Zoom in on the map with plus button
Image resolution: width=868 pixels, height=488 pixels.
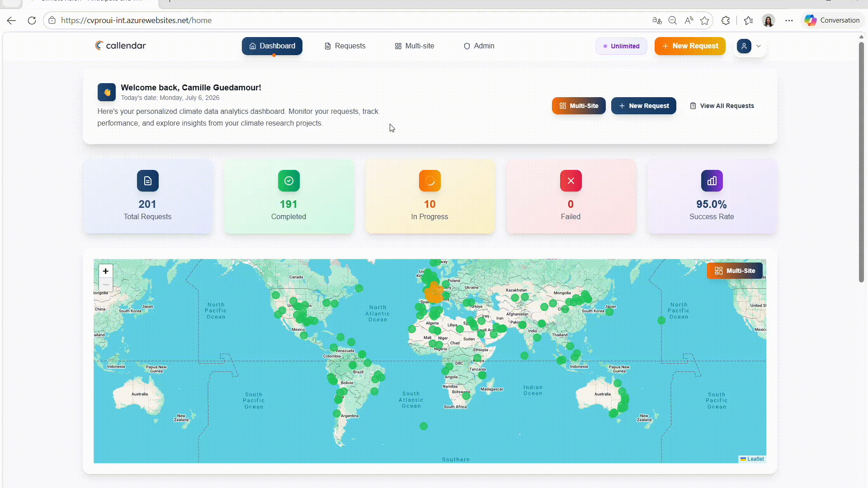click(x=106, y=271)
